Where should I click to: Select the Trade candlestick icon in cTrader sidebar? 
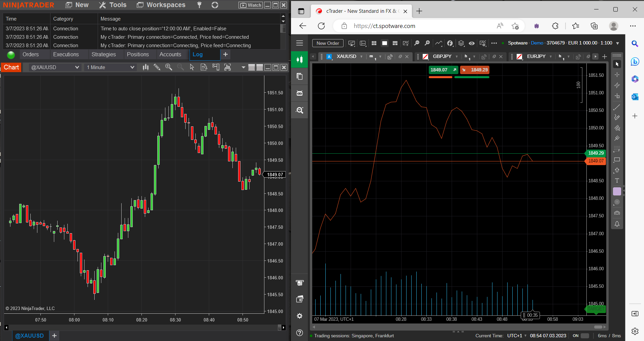(299, 59)
